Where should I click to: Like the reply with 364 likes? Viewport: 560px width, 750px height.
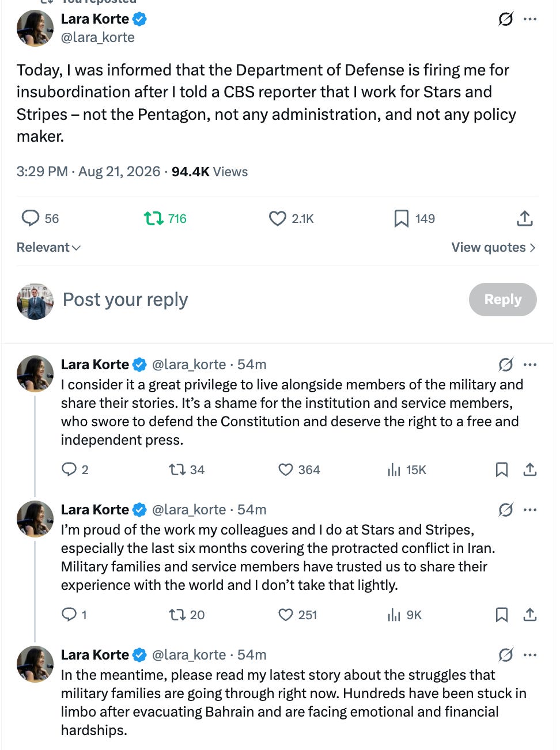[x=299, y=469]
